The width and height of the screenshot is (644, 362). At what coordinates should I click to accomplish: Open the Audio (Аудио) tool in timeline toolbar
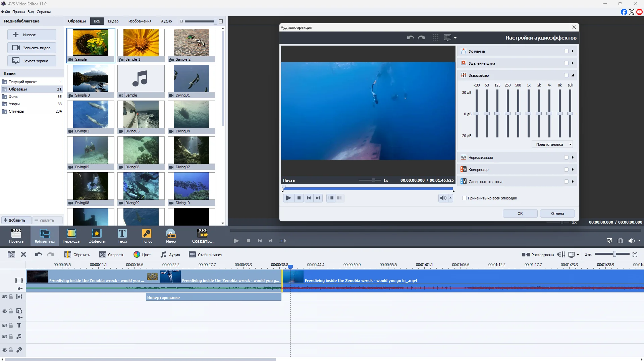[170, 255]
